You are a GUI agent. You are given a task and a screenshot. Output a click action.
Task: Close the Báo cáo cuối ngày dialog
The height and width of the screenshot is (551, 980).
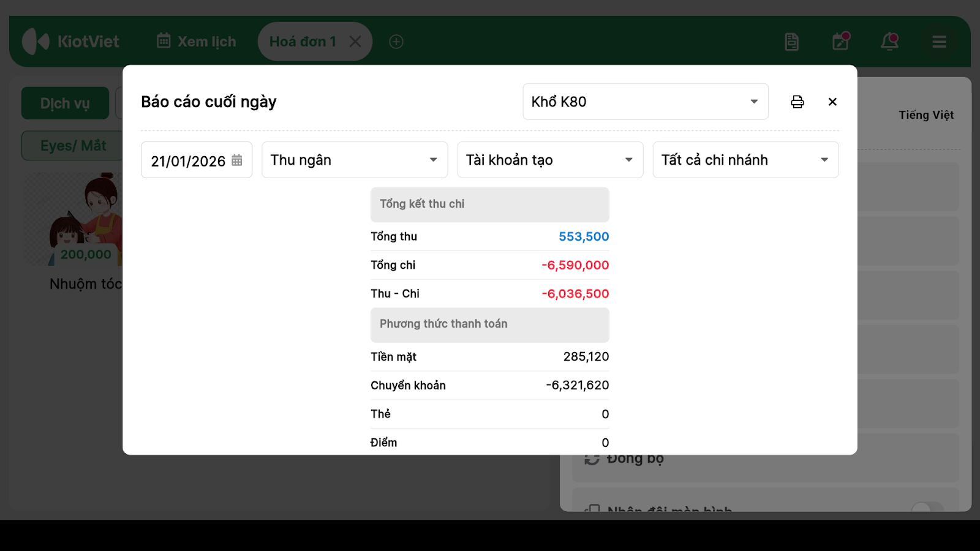pos(832,102)
